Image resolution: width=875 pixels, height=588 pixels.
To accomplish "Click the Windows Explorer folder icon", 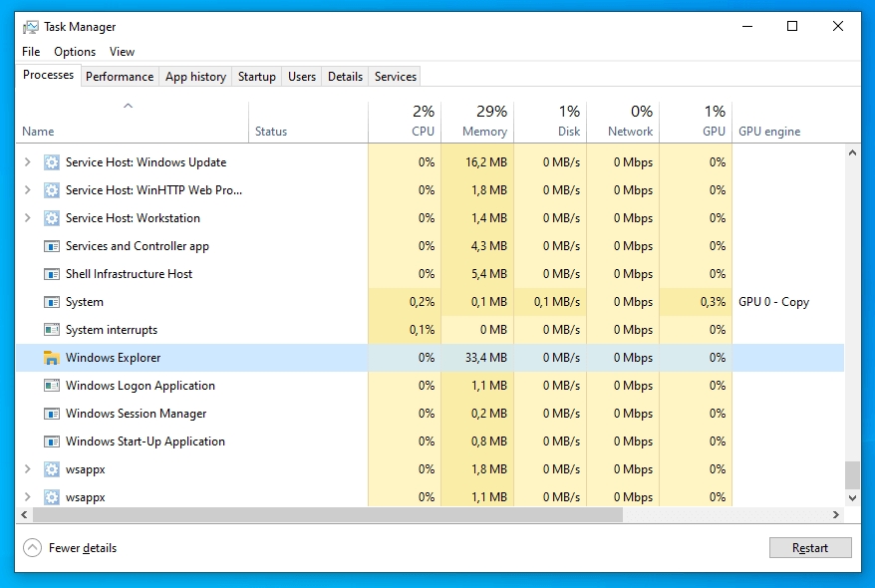I will pyautogui.click(x=52, y=358).
